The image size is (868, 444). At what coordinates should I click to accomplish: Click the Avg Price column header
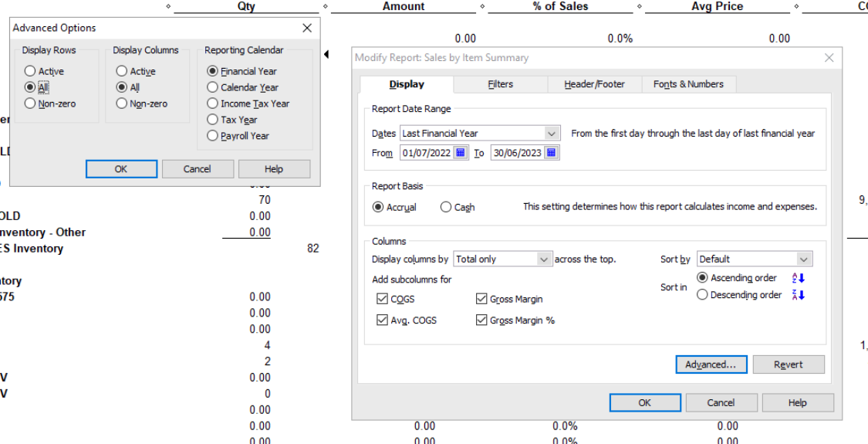click(718, 6)
